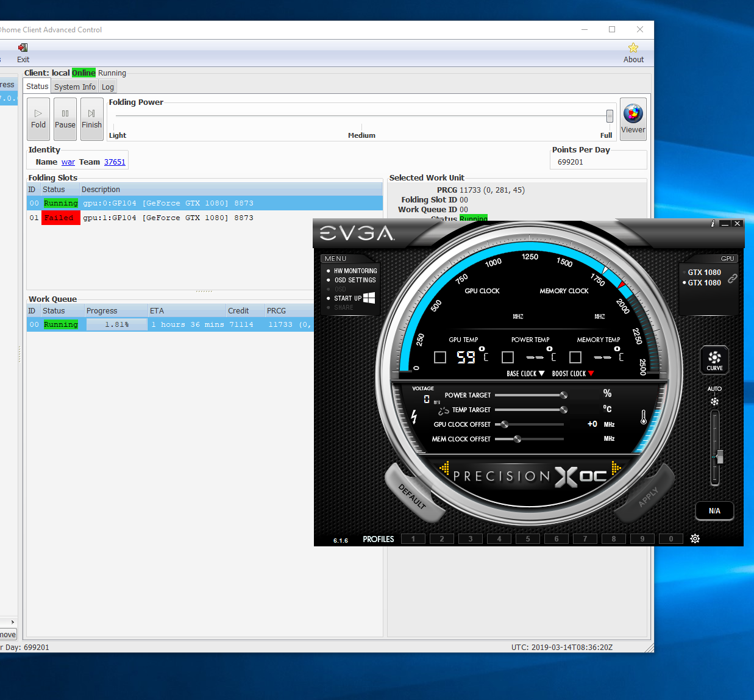Click the Fold play button

[38, 119]
